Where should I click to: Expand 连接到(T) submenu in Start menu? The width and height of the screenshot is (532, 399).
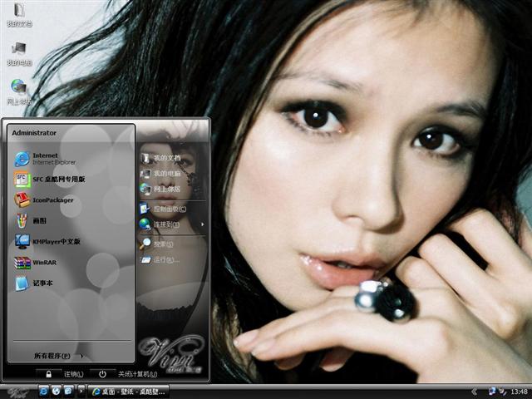pos(172,224)
